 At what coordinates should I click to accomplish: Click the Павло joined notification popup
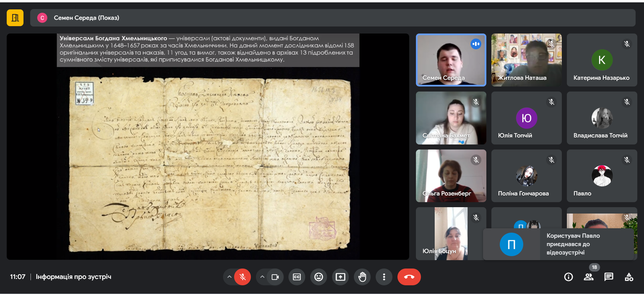coord(558,244)
